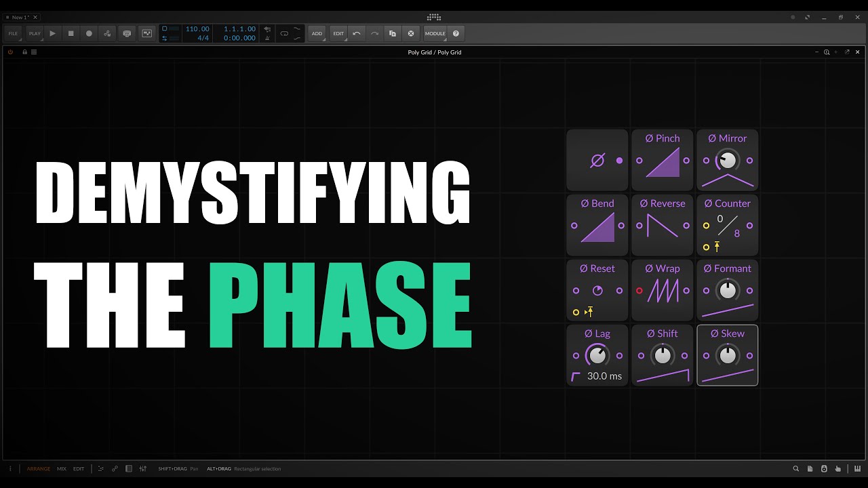Open help via the question mark icon

point(456,33)
